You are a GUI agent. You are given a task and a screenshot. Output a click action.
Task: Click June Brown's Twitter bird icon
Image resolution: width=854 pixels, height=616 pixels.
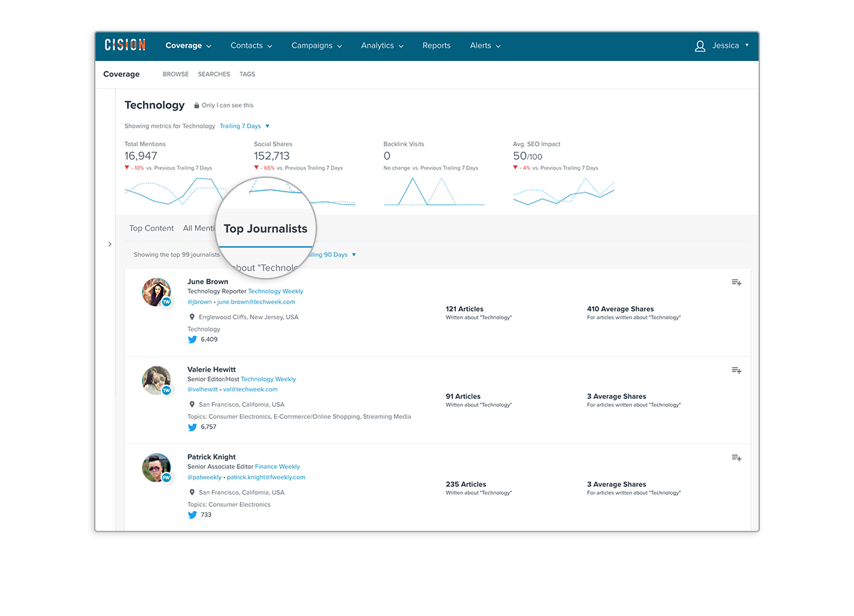192,339
